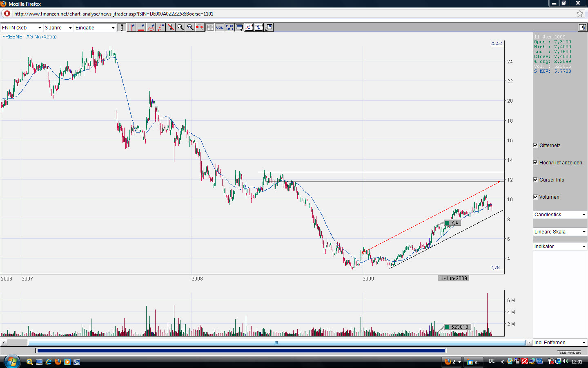Click the scrollbar right arrow
Image resolution: width=588 pixels, height=368 pixels.
529,343
